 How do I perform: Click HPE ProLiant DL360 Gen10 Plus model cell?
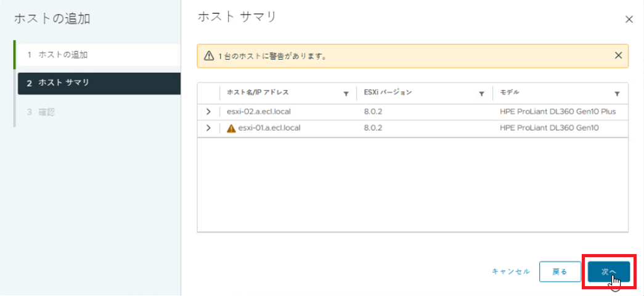tap(558, 112)
